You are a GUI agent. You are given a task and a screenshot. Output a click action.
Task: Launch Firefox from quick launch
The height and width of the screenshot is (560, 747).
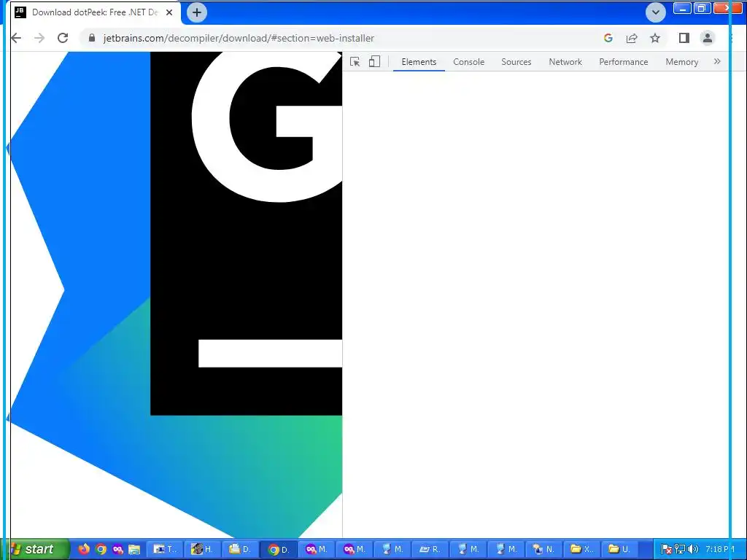(x=84, y=549)
